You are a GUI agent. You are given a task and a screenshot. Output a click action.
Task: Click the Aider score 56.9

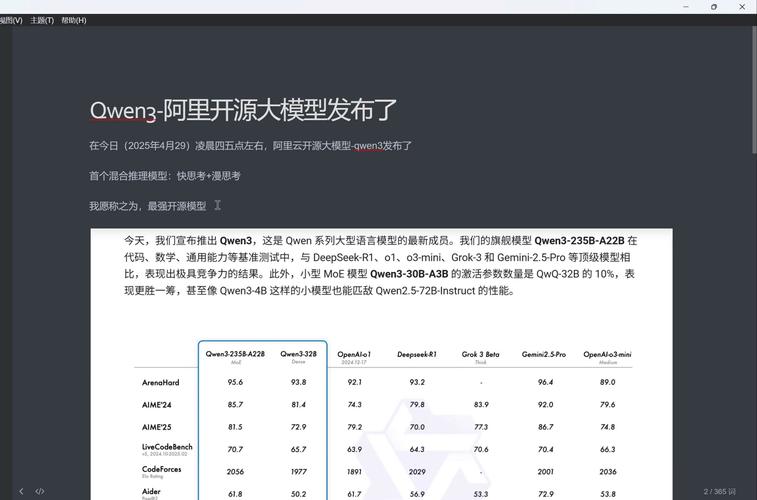coord(417,494)
